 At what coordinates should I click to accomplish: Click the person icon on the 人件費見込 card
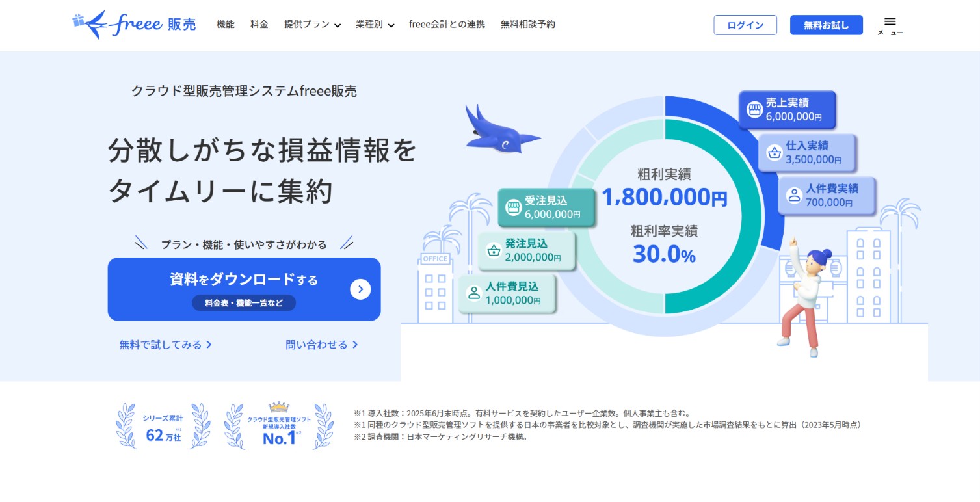[474, 293]
